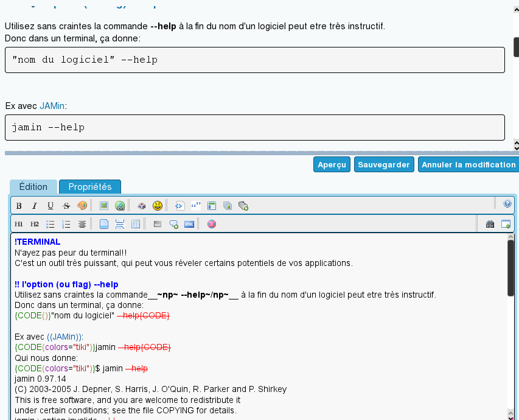Apply strikethrough with the S icon

coord(66,206)
